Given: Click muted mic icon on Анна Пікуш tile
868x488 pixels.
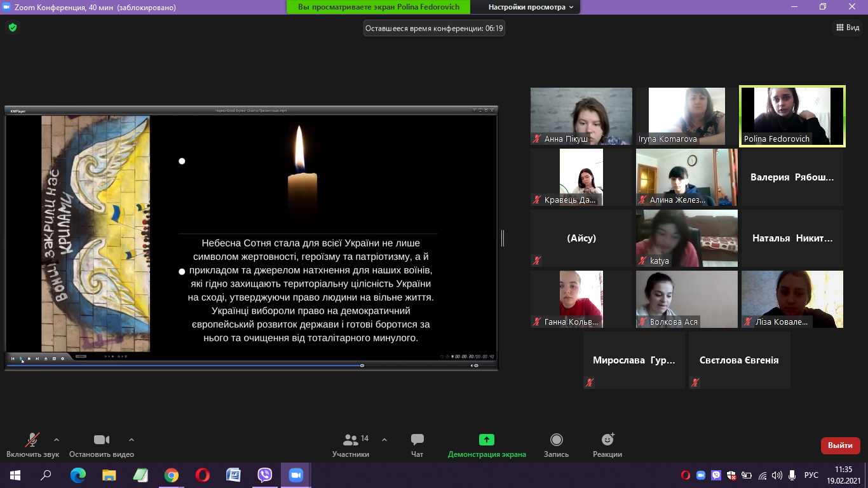Looking at the screenshot, I should point(537,139).
